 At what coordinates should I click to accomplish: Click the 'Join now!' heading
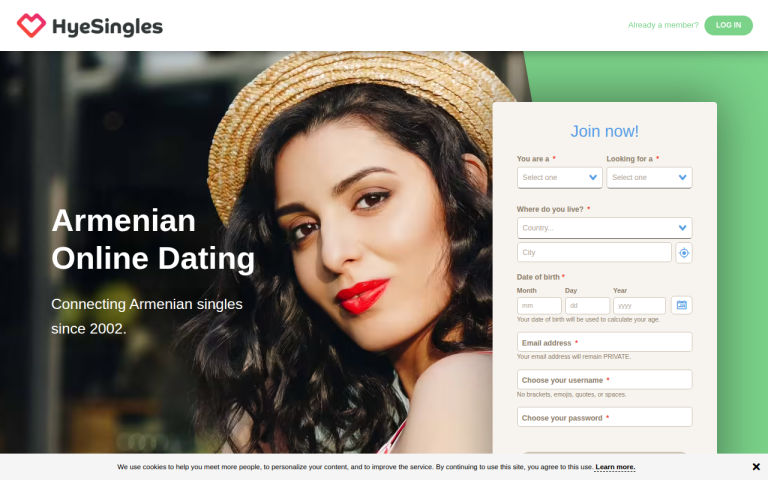tap(604, 131)
